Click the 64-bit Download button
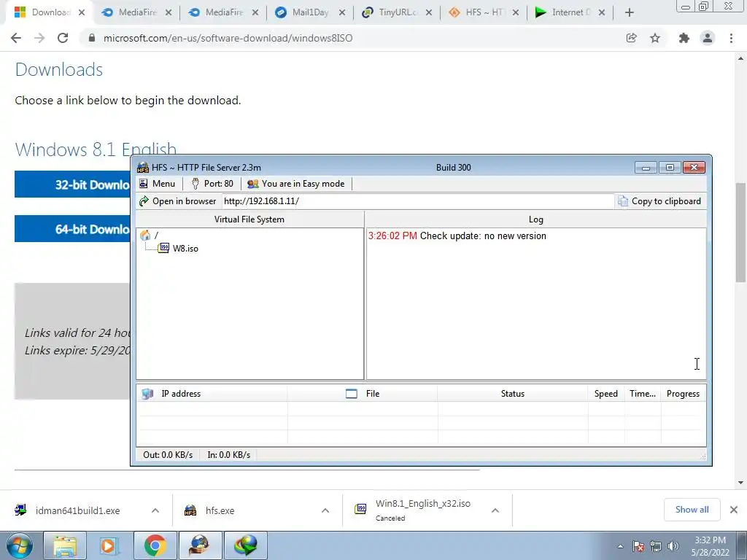This screenshot has height=560, width=747. click(72, 228)
